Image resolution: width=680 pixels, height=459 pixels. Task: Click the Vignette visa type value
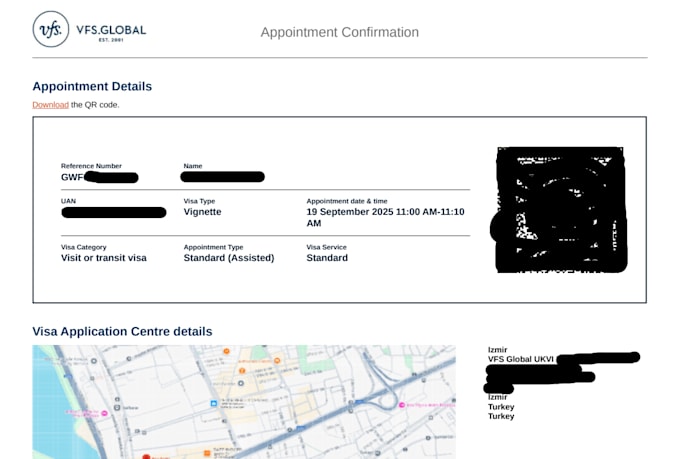[203, 212]
